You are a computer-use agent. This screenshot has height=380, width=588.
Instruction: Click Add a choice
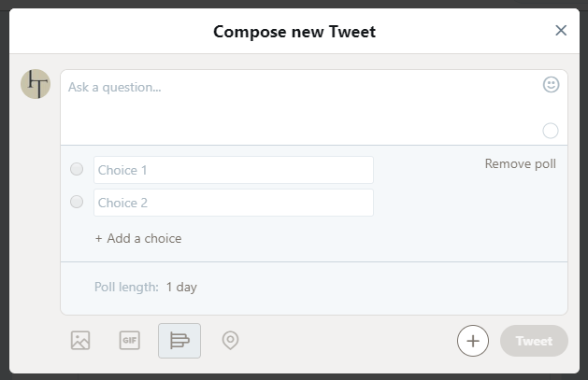pos(138,238)
